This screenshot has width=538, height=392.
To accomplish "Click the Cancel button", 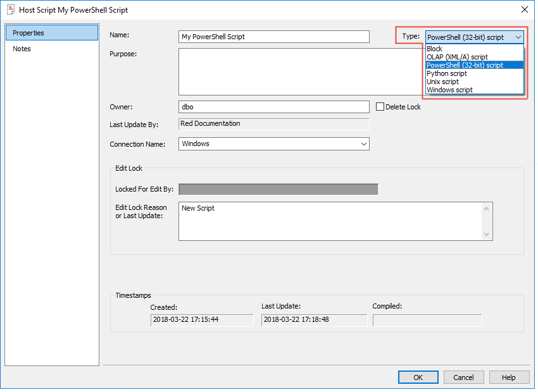I will 463,377.
